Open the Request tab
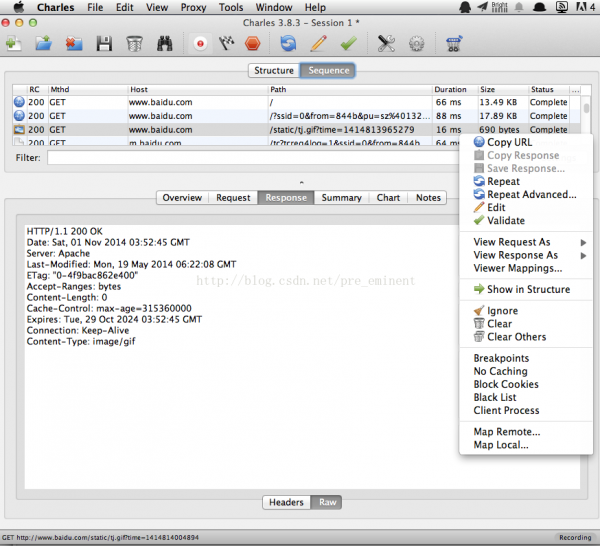Image resolution: width=600 pixels, height=546 pixels. coord(233,197)
